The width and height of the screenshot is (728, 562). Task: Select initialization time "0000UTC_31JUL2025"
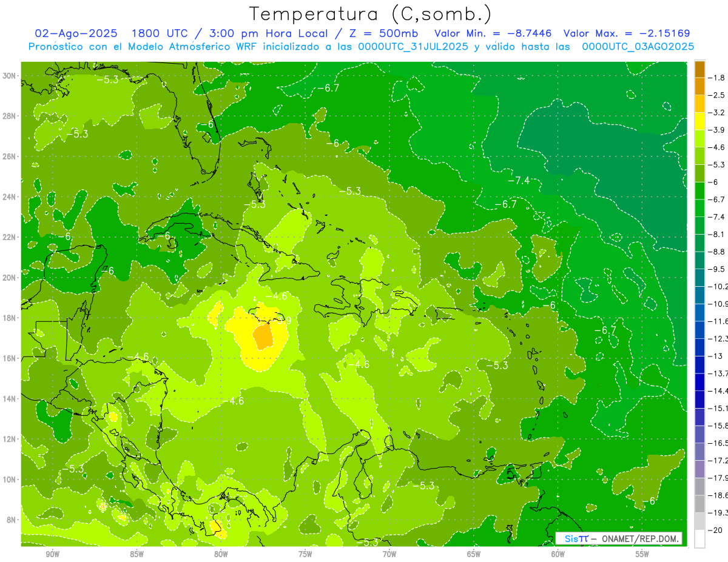coord(413,47)
